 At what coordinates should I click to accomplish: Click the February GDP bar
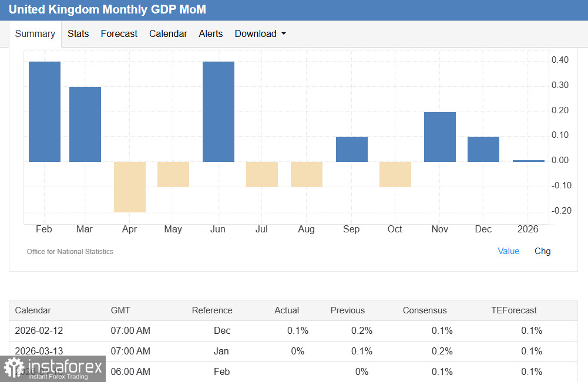tap(45, 111)
